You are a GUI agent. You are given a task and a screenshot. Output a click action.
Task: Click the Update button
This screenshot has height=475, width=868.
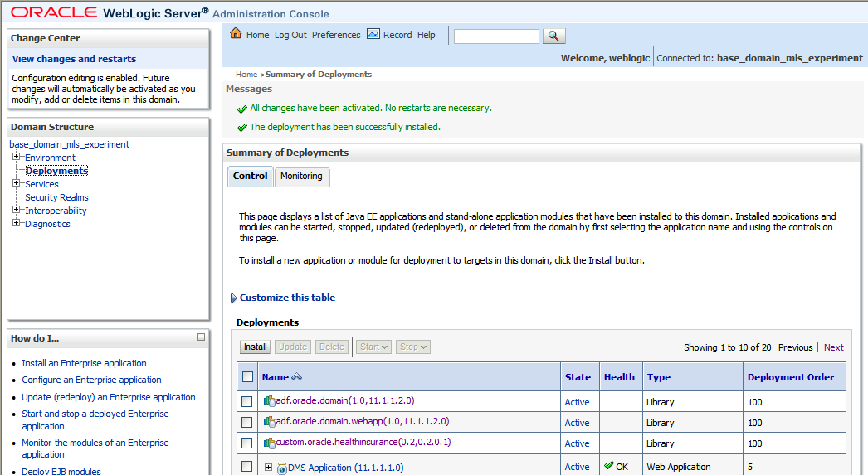tap(293, 347)
